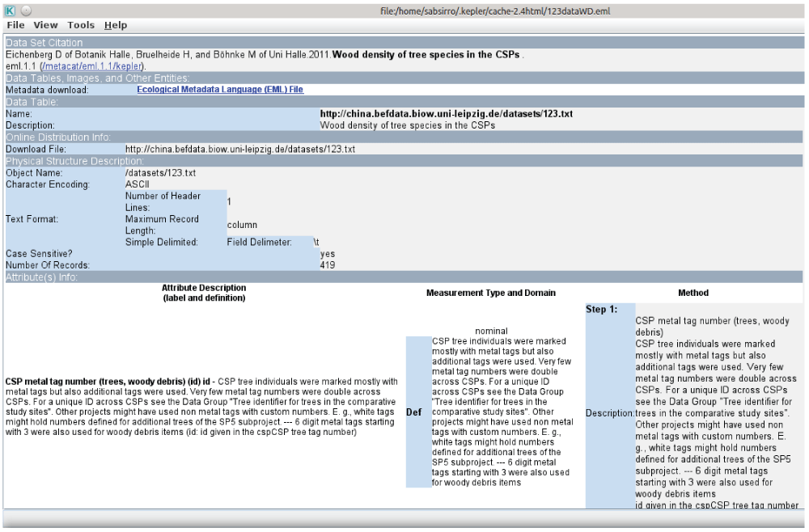
Task: Open the Help menu
Action: click(116, 25)
